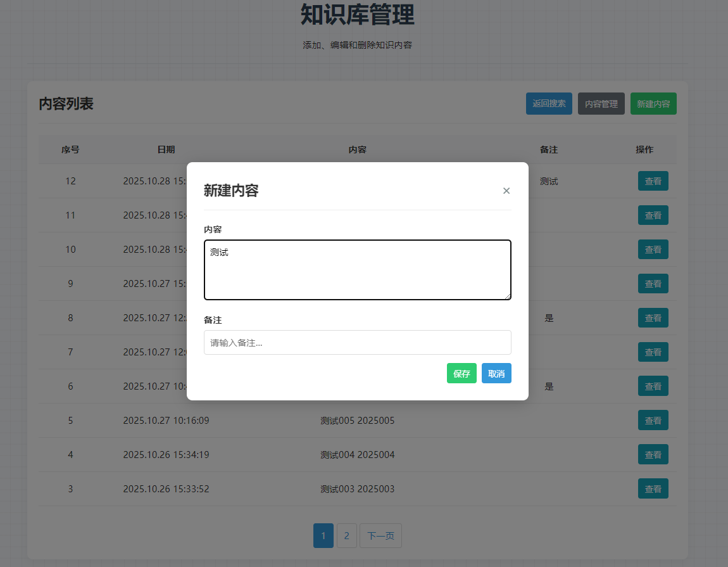The width and height of the screenshot is (728, 567).
Task: Open 查看 for the 测试004 entry
Action: point(653,455)
